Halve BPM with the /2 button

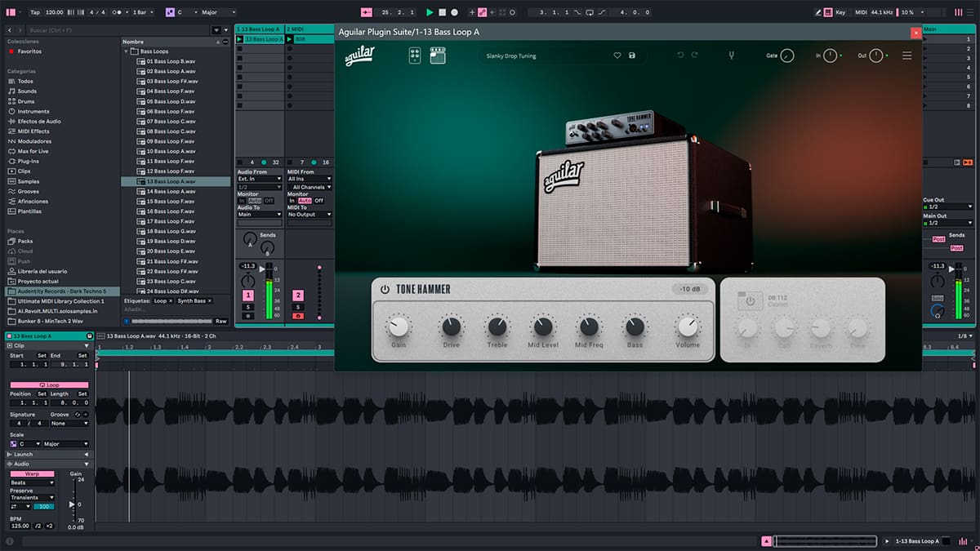coord(38,526)
